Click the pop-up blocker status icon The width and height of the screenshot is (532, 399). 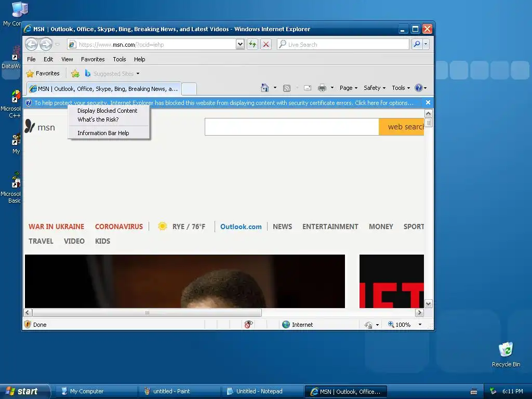pyautogui.click(x=248, y=325)
